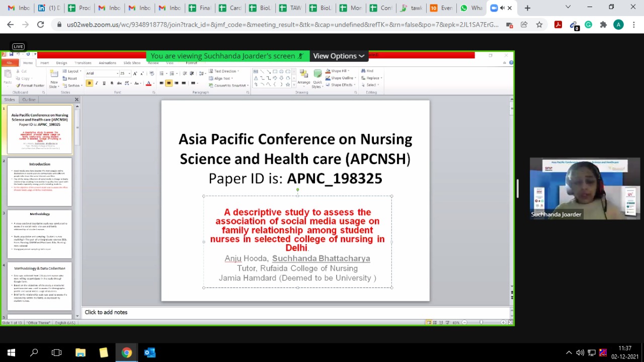Image resolution: width=644 pixels, height=362 pixels.
Task: Switch to the Insert ribbon tab
Action: [45, 63]
